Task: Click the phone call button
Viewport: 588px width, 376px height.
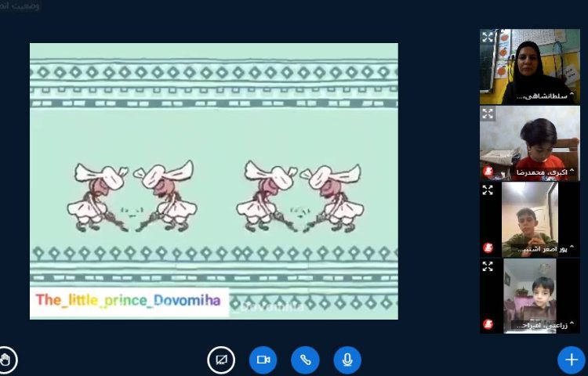Action: [x=305, y=360]
